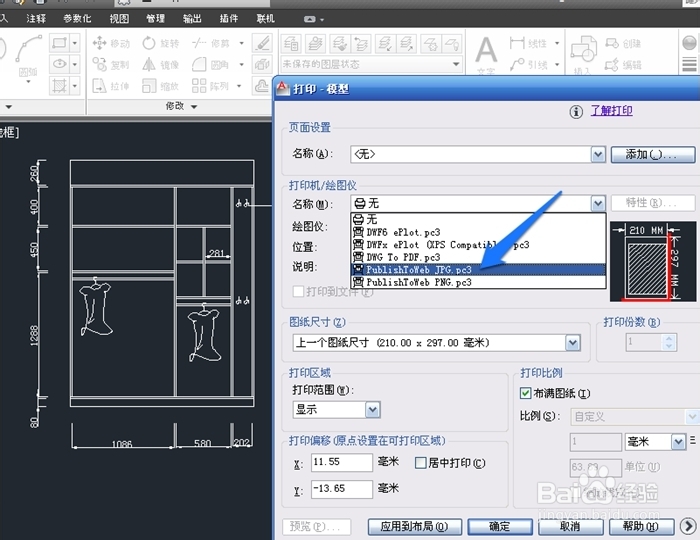Open the 视图 ribbon tab
Viewport: 700px width, 540px height.
[119, 19]
